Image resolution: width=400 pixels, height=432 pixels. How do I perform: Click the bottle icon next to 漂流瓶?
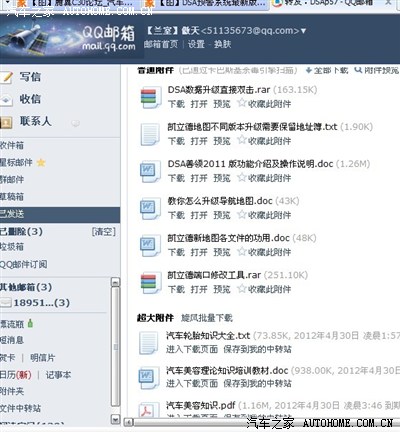(30, 323)
